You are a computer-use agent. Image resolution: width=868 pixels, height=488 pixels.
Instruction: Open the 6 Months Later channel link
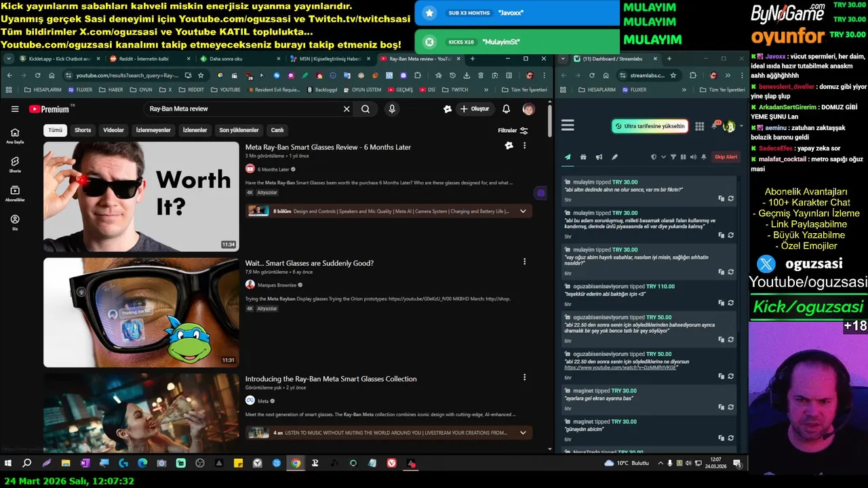(x=273, y=169)
